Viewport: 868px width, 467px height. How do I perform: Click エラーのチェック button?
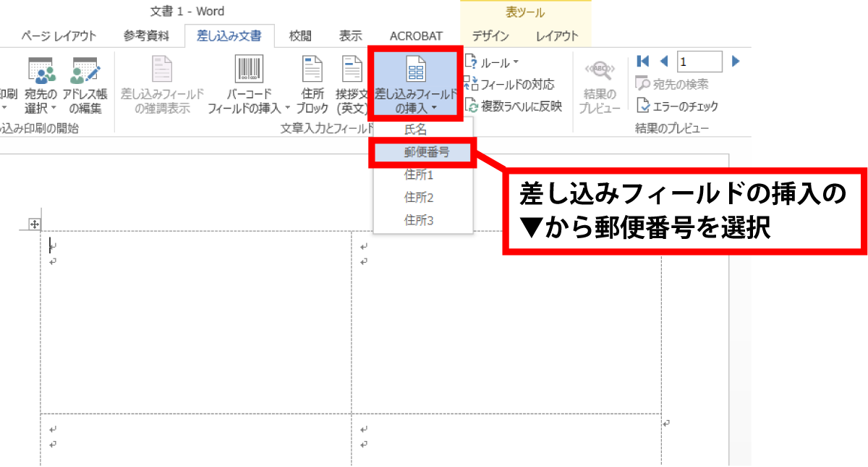click(x=678, y=106)
